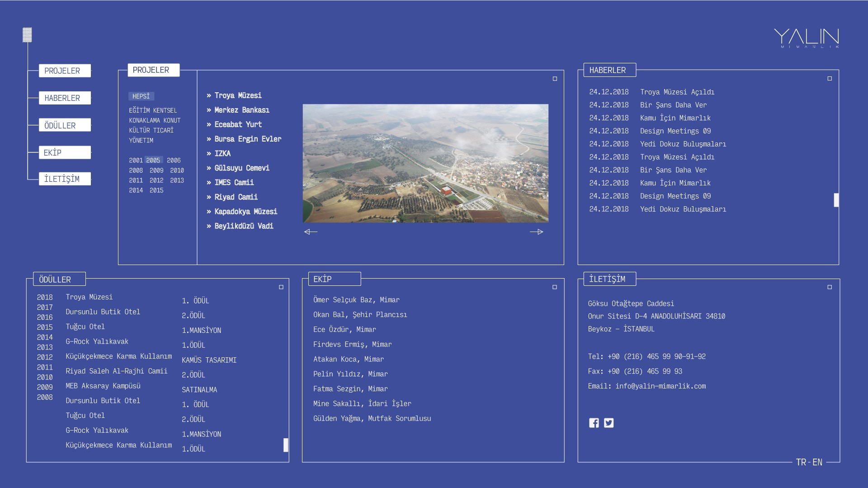Screen dimensions: 868x488
Task: Toggle the small square in Ekip panel corner
Action: [x=555, y=287]
